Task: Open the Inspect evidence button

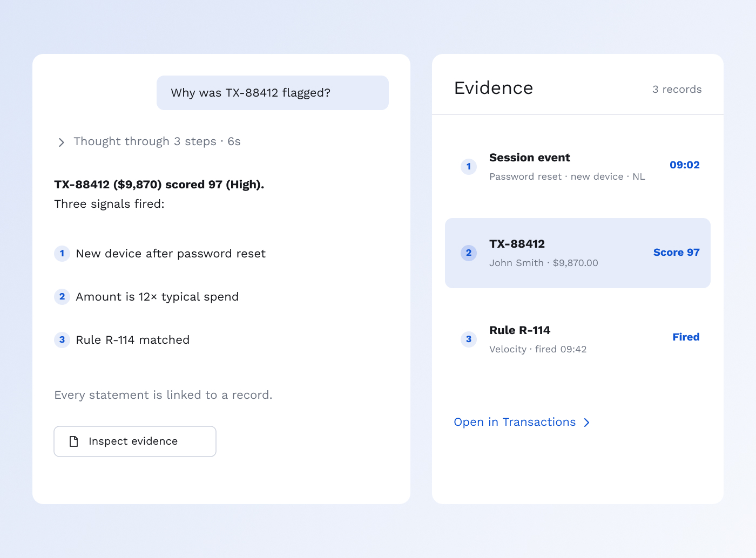Action: coord(135,441)
